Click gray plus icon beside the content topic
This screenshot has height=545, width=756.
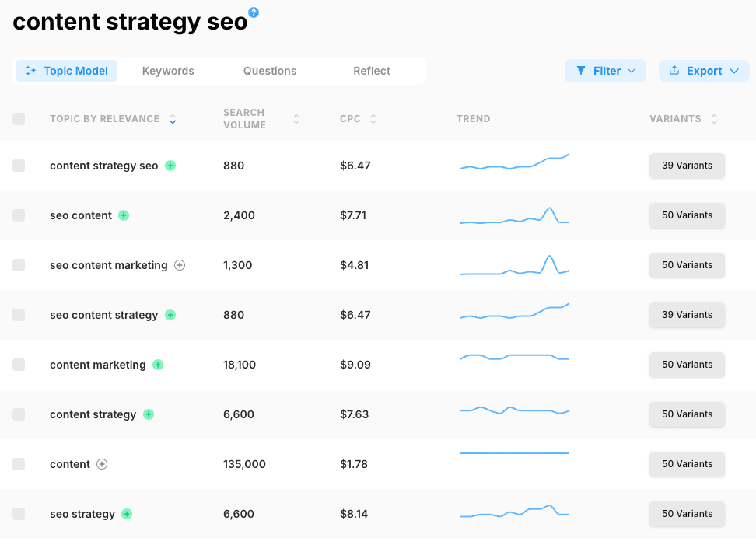point(102,464)
